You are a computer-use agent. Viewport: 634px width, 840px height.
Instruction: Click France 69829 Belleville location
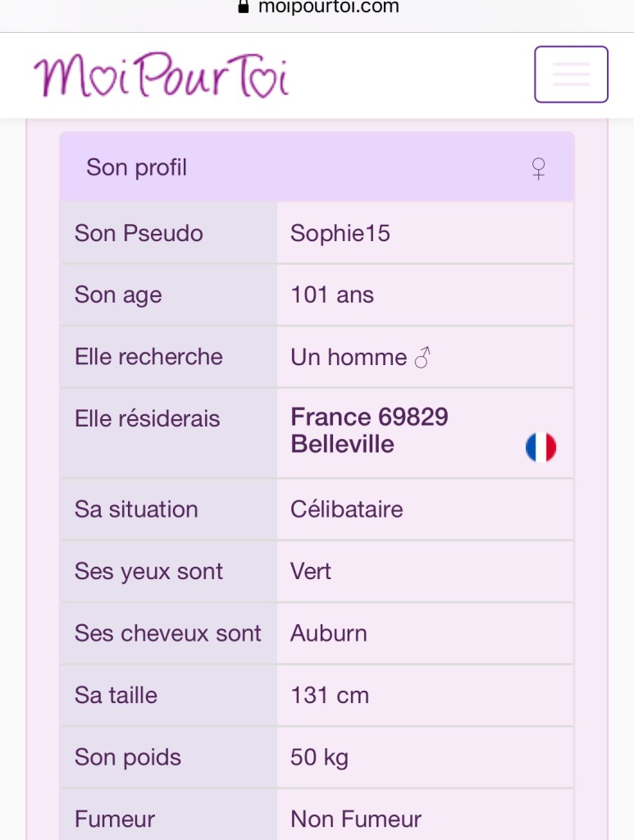[369, 431]
